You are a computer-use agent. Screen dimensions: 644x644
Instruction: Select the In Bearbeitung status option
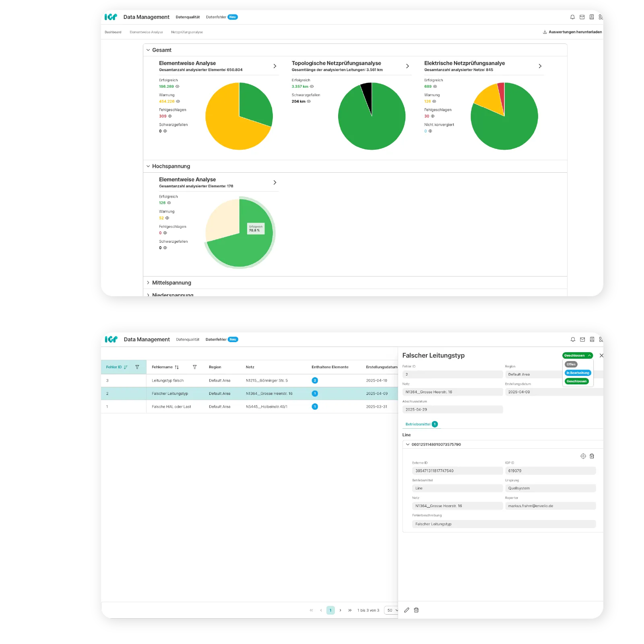pos(578,373)
